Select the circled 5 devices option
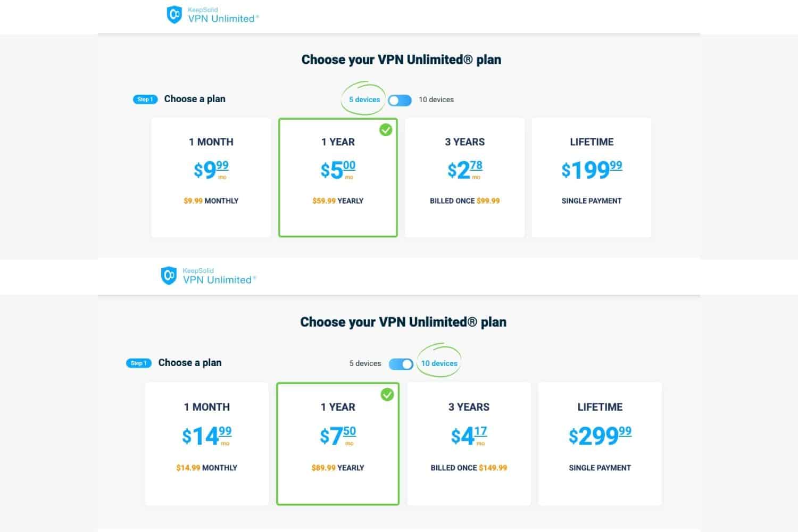The image size is (798, 532). [x=364, y=99]
